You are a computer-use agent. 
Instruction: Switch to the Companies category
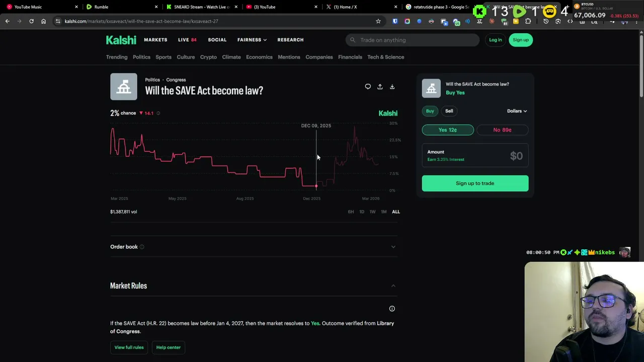(x=319, y=57)
